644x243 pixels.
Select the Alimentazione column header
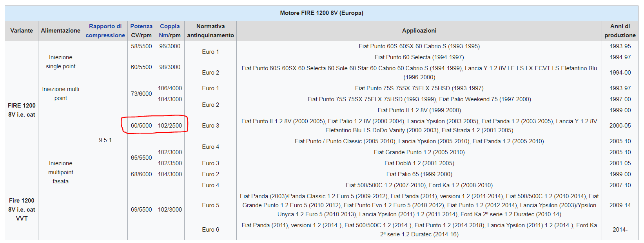click(x=60, y=31)
